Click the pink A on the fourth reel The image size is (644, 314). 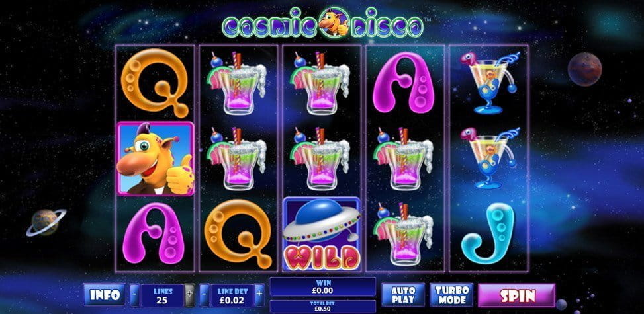click(403, 82)
